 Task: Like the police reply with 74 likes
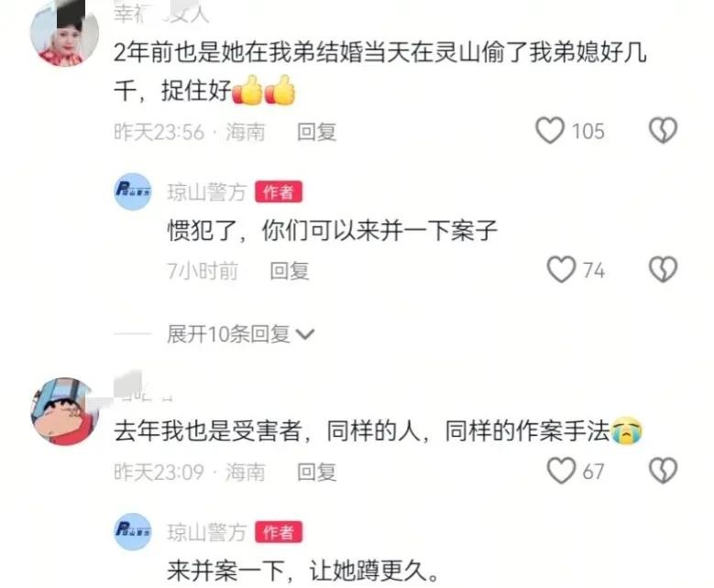(x=561, y=269)
